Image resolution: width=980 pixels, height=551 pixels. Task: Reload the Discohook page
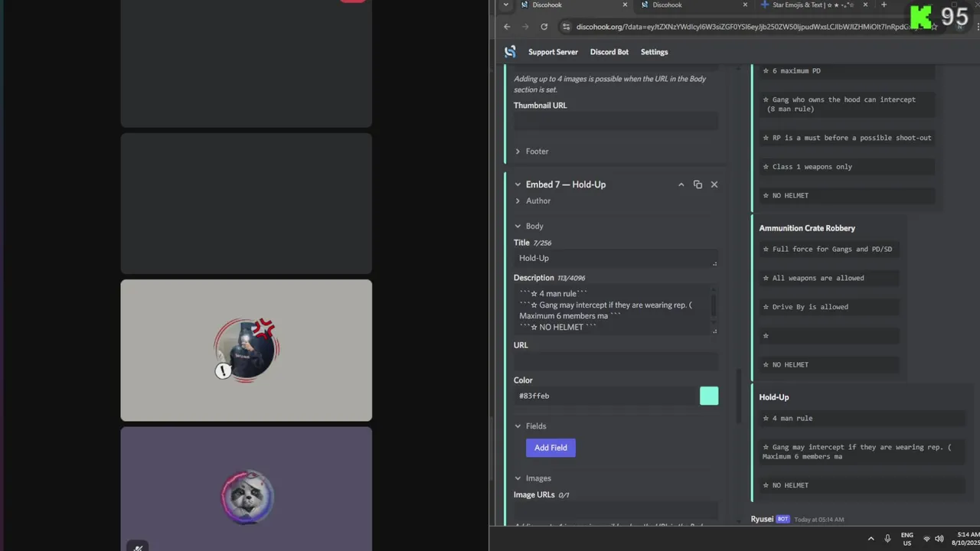coord(544,27)
